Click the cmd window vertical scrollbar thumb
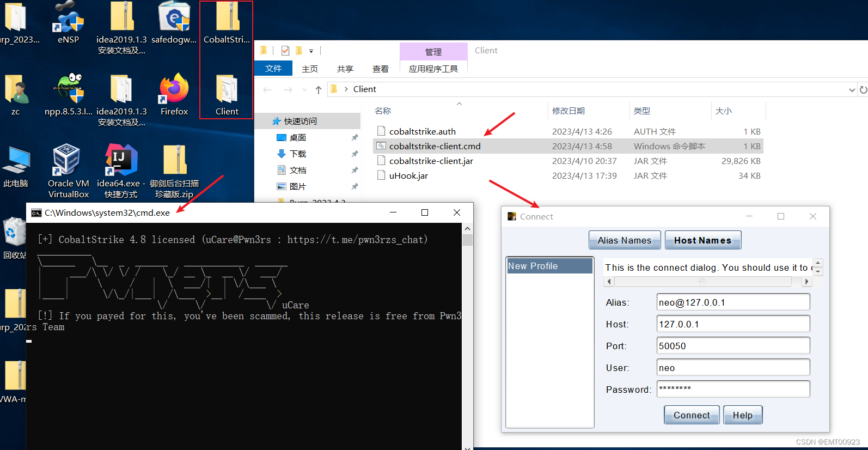The width and height of the screenshot is (868, 450). [467, 240]
